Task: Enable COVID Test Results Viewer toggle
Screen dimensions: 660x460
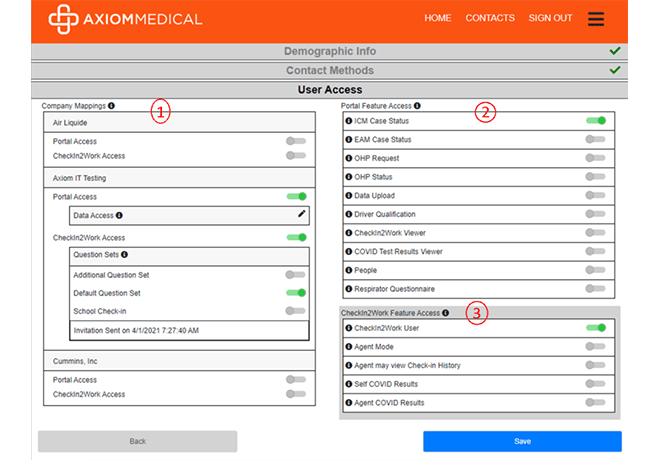Action: pos(595,251)
